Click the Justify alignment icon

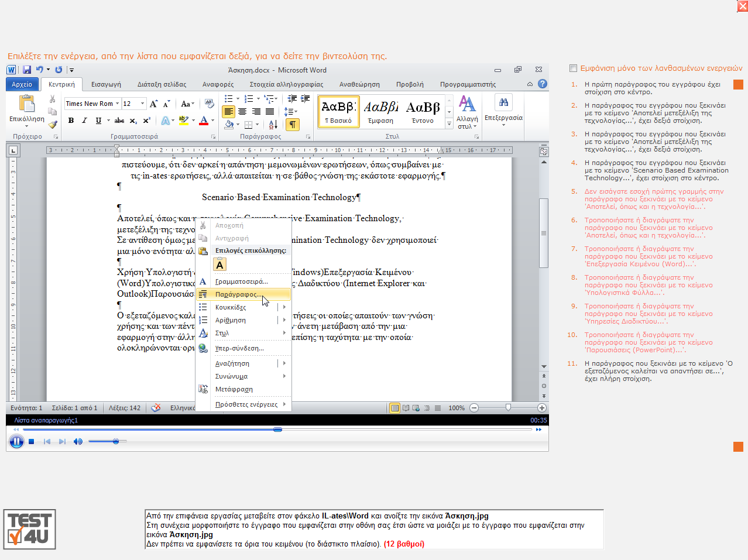(270, 112)
